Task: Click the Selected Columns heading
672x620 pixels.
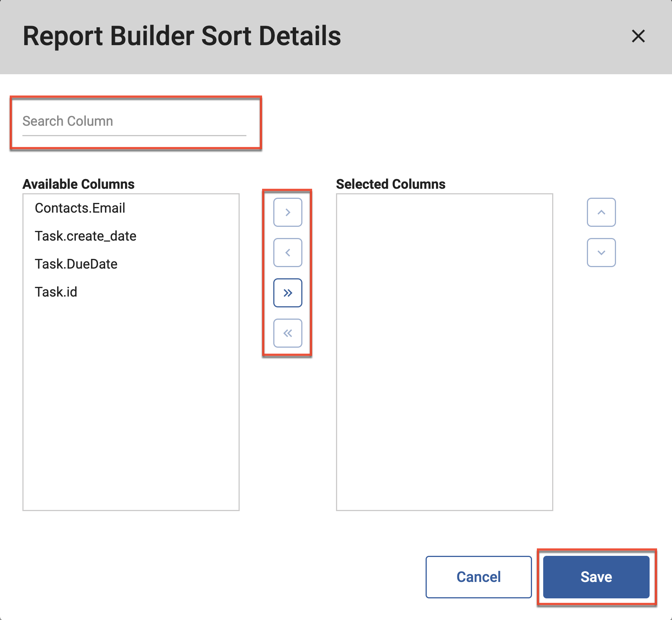Action: click(391, 184)
